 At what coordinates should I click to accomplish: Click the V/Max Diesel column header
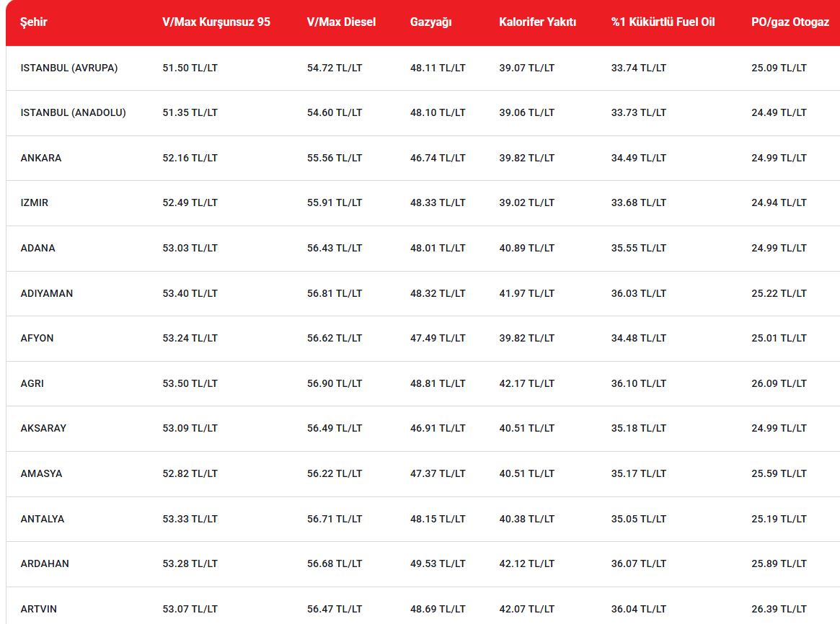point(341,22)
